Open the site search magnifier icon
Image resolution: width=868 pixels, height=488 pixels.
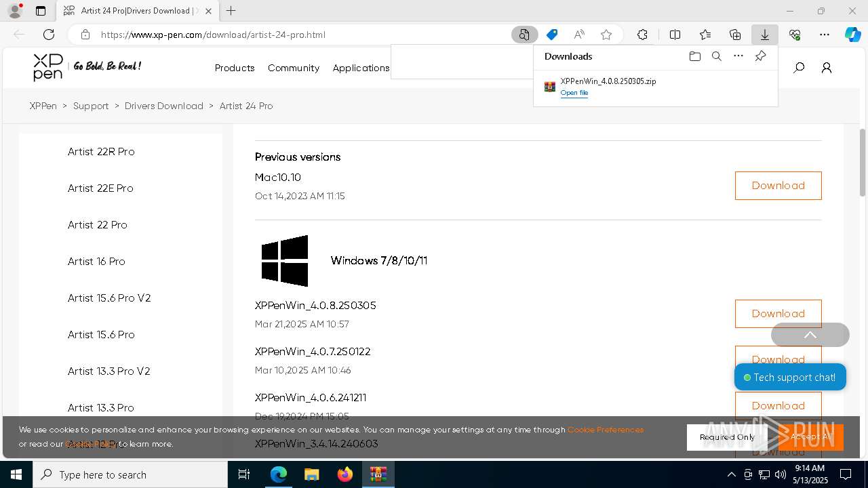point(799,68)
